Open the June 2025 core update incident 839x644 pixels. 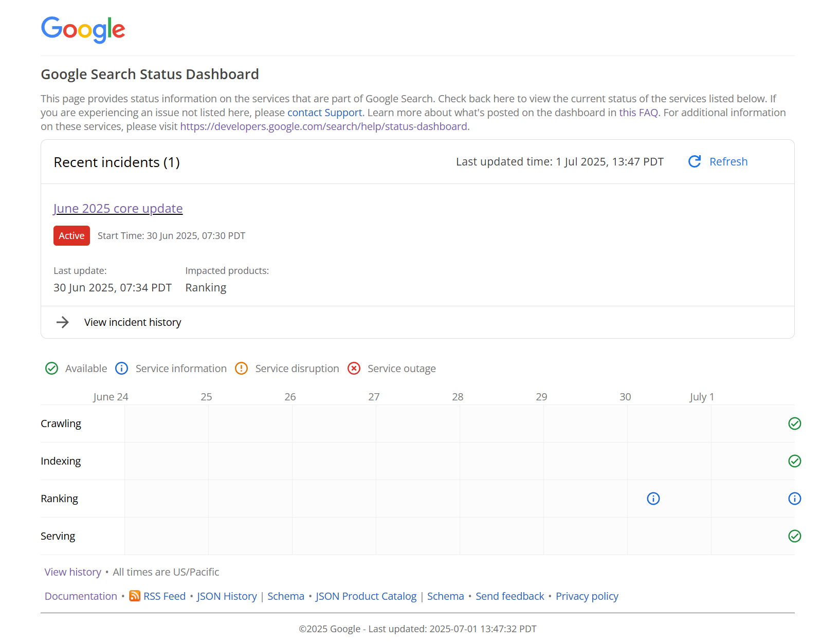[x=118, y=209]
